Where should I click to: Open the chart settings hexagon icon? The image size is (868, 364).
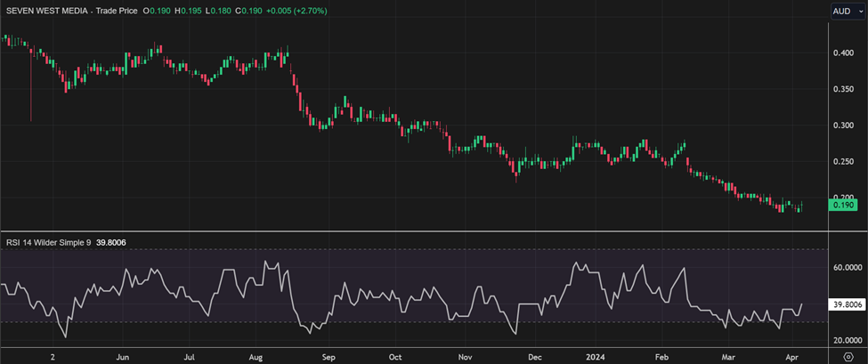pos(848,355)
